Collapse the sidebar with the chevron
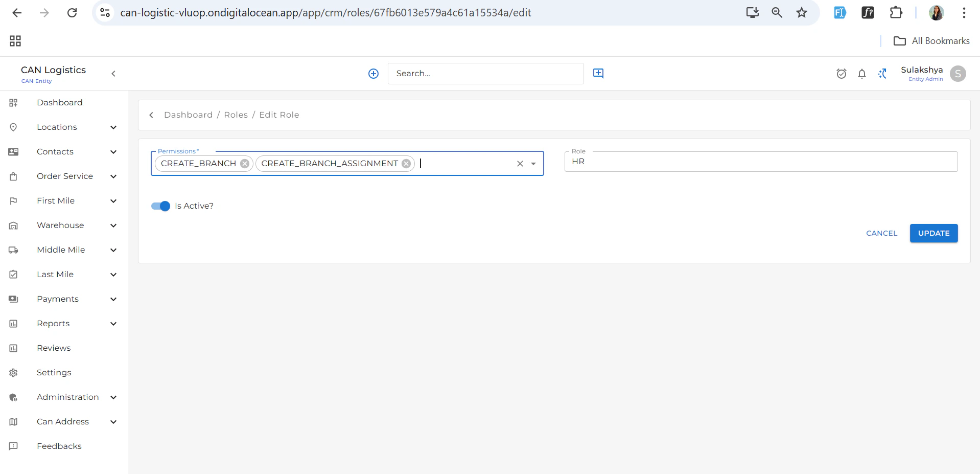This screenshot has width=980, height=474. 113,74
